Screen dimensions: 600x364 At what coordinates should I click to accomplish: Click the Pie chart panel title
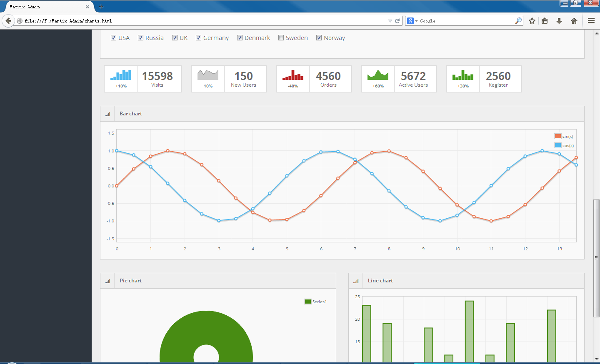click(x=130, y=281)
